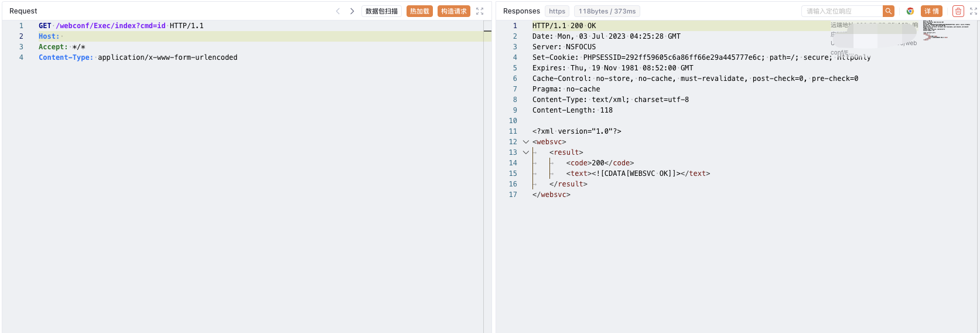Click the closing </websvc> tag line
Image resolution: width=980 pixels, height=333 pixels.
pyautogui.click(x=551, y=195)
